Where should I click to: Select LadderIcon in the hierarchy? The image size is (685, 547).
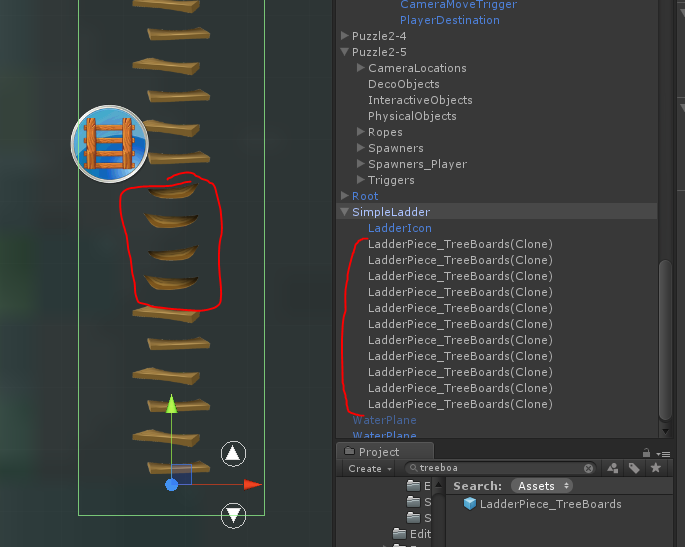400,228
